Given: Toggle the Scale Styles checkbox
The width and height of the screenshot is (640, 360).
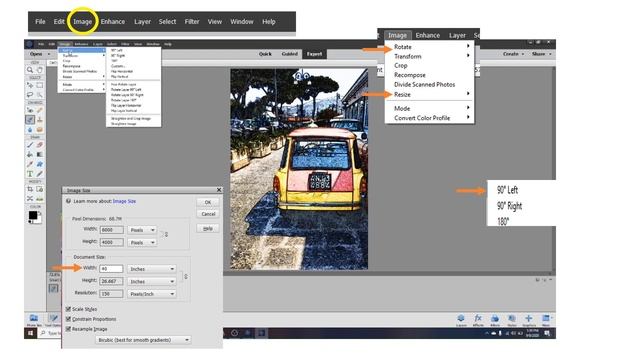Looking at the screenshot, I should tap(69, 309).
